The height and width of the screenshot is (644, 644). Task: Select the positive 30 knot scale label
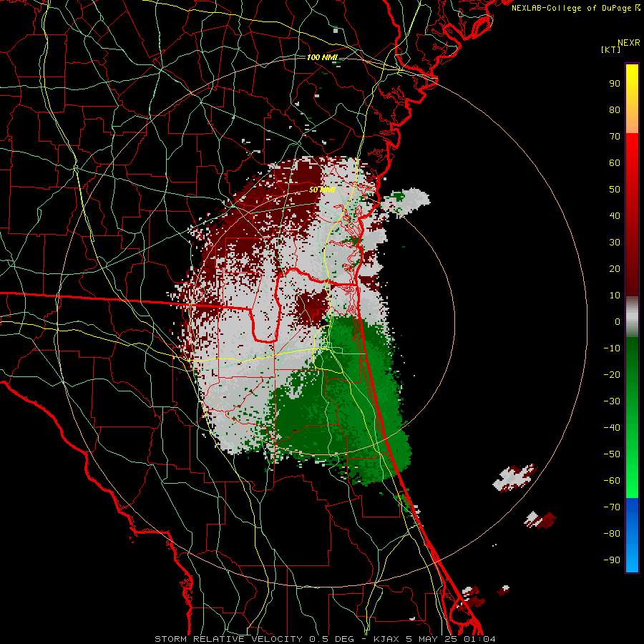[x=615, y=243]
